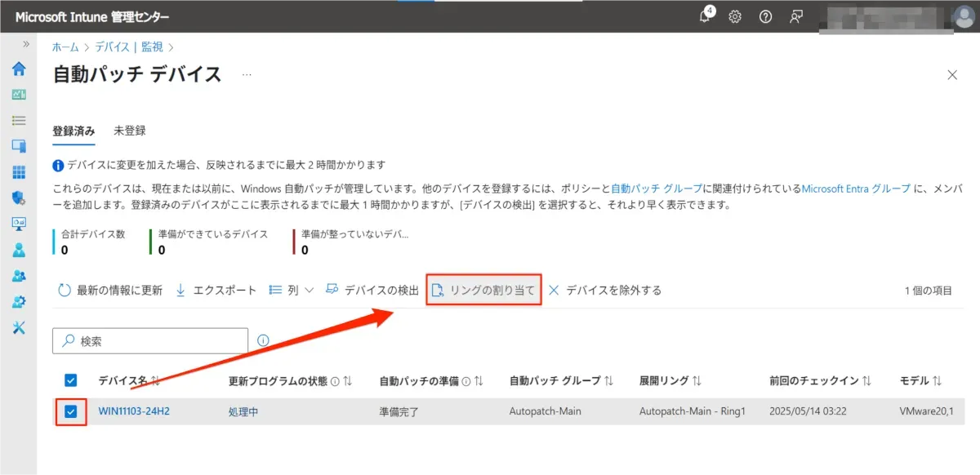980x475 pixels.
Task: Expand the left navigation sidebar chevron
Action: click(x=25, y=44)
